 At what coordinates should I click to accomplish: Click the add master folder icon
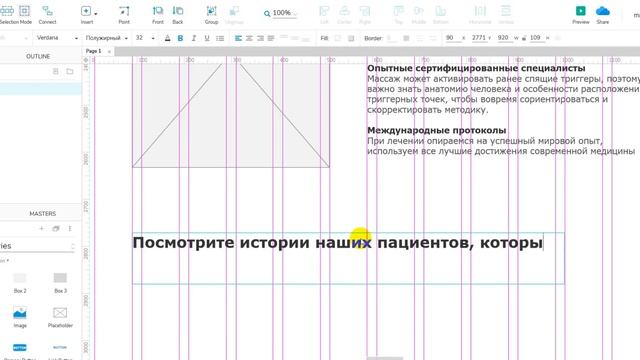click(56, 229)
